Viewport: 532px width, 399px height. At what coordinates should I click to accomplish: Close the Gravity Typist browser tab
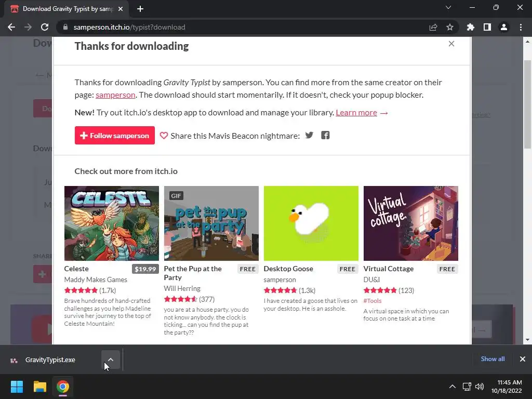click(x=121, y=9)
